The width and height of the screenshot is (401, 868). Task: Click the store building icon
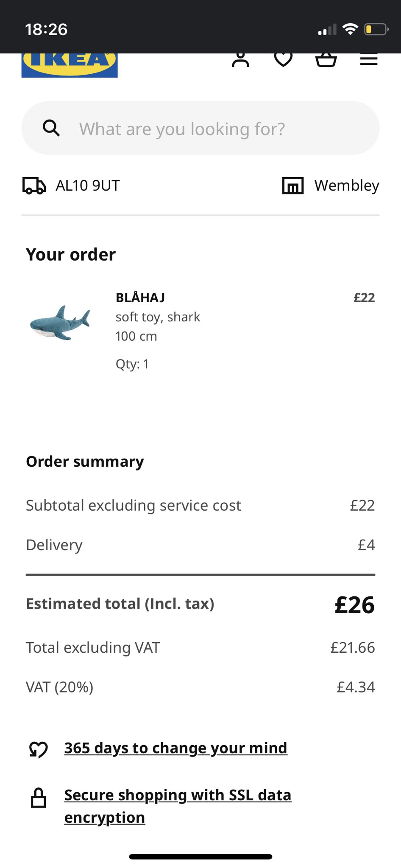293,186
